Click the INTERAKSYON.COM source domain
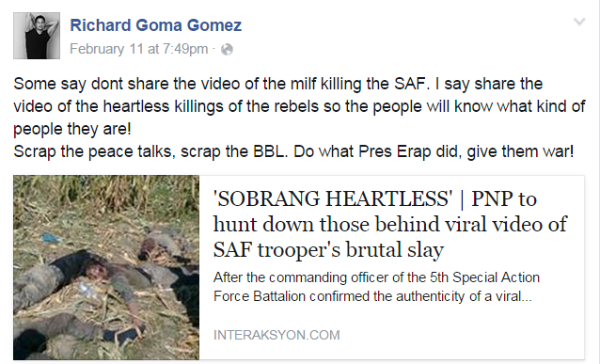Screen dimensions: 600x364 pyautogui.click(x=276, y=335)
